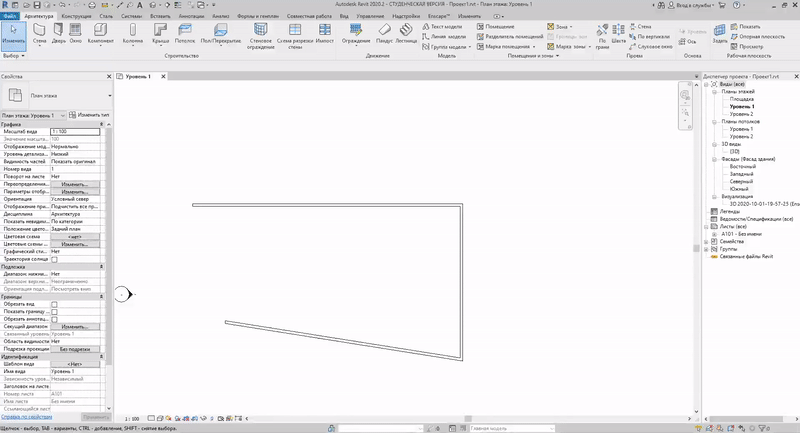
Task: Expand the Листы (все) tree node
Action: click(x=709, y=227)
